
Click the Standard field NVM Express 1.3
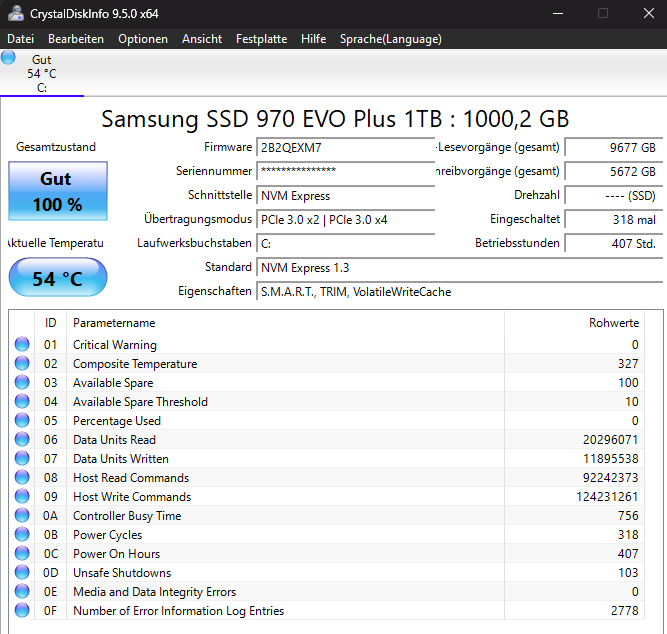[x=459, y=268]
